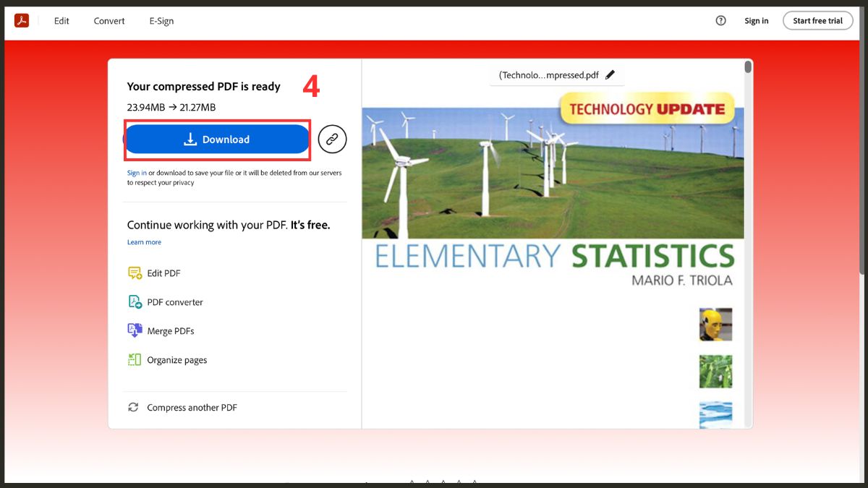Open the Convert menu
The width and height of the screenshot is (868, 488).
pyautogui.click(x=109, y=21)
